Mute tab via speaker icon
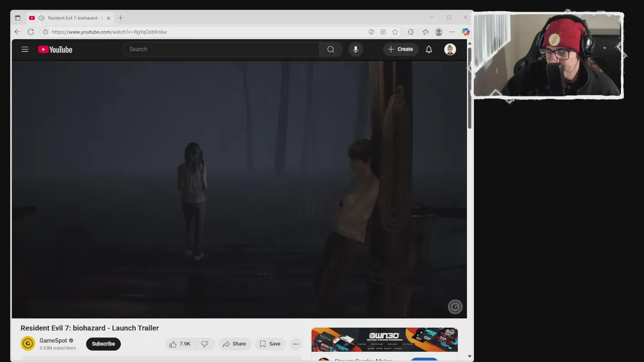This screenshot has height=362, width=644. point(41,18)
